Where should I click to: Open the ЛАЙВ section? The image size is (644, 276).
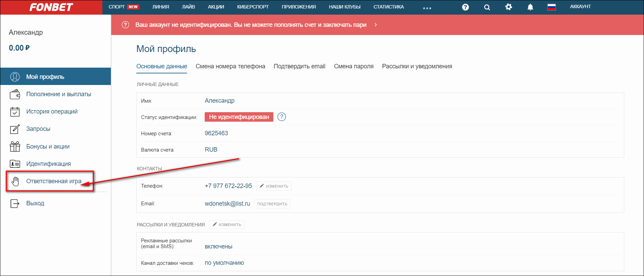[188, 7]
